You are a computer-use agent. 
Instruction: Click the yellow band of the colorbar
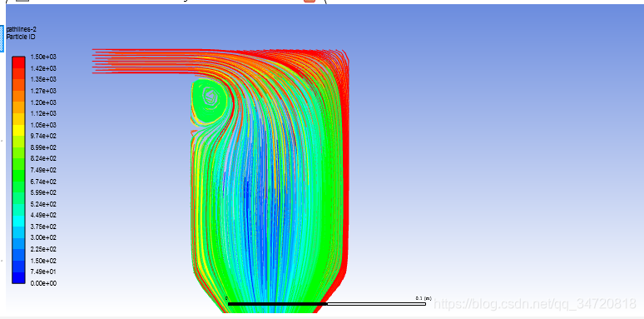(x=18, y=130)
